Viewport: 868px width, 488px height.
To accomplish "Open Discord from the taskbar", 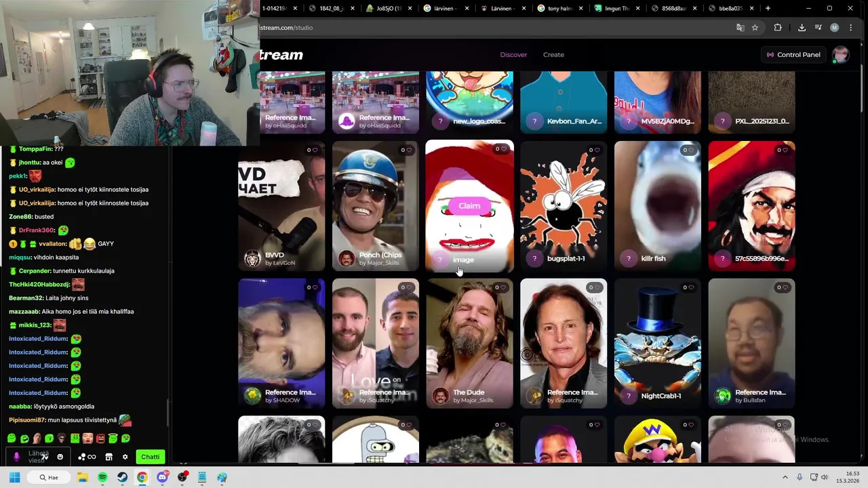I will (x=162, y=477).
